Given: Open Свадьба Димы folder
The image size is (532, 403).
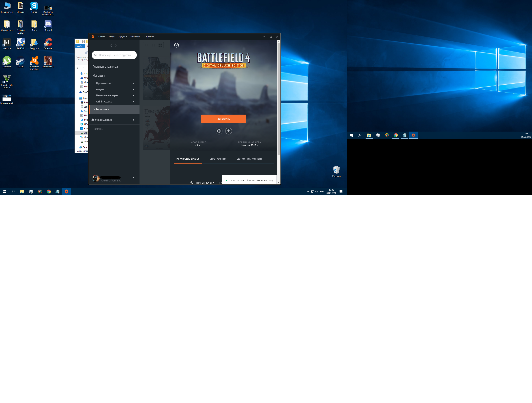Looking at the screenshot, I should [x=20, y=27].
